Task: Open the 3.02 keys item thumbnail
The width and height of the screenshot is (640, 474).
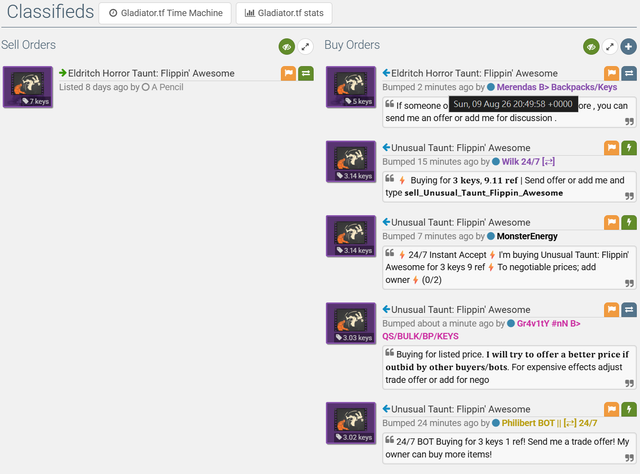Action: 351,423
